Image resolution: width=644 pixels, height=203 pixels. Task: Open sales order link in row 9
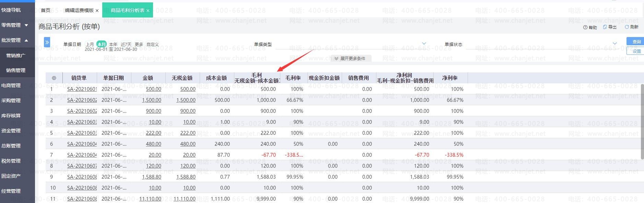pyautogui.click(x=82, y=177)
